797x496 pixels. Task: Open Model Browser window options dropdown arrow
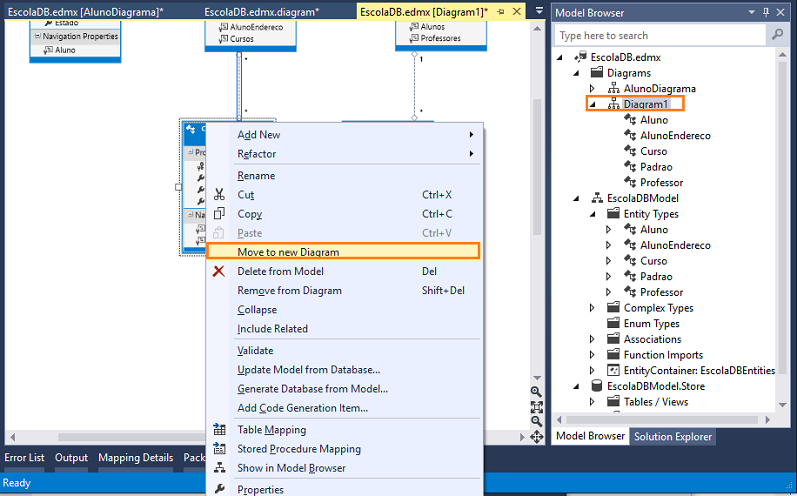[x=752, y=12]
